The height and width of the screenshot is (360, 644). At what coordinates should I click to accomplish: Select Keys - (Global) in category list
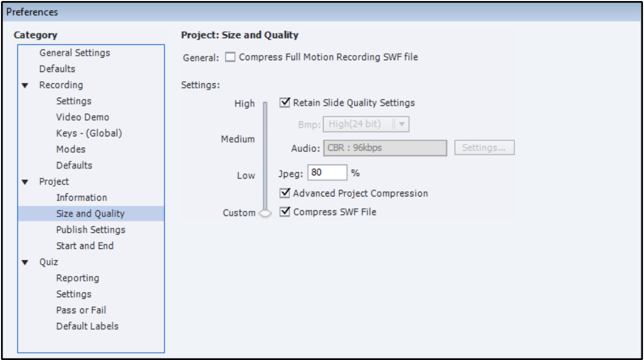point(89,133)
